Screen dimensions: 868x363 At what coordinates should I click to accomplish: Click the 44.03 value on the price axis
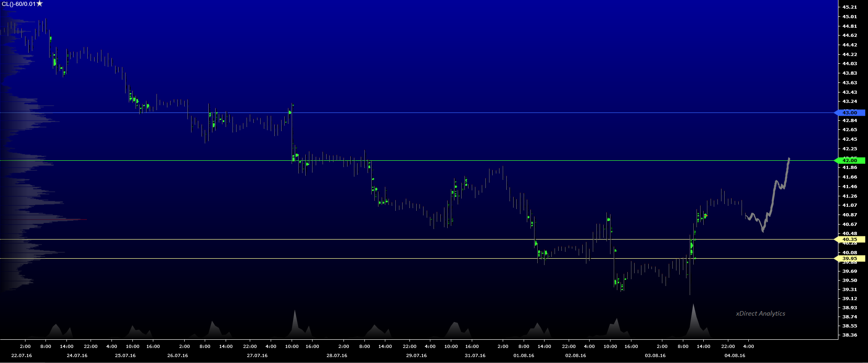tap(849, 63)
